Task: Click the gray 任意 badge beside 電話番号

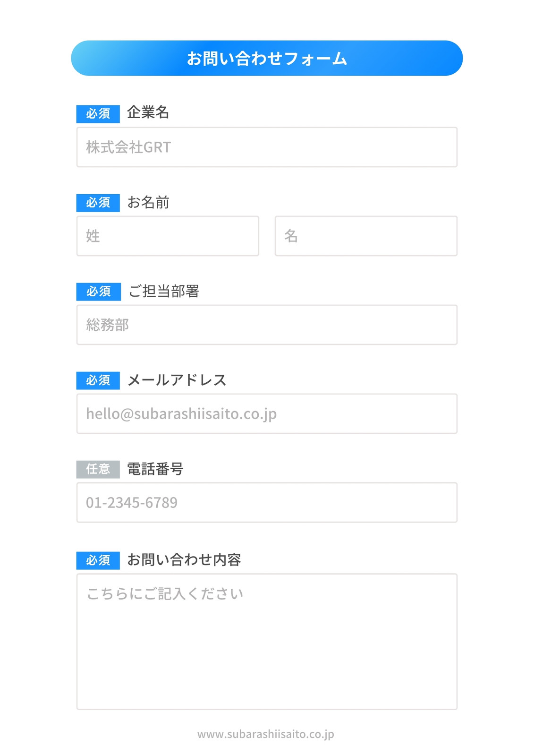Action: click(98, 469)
